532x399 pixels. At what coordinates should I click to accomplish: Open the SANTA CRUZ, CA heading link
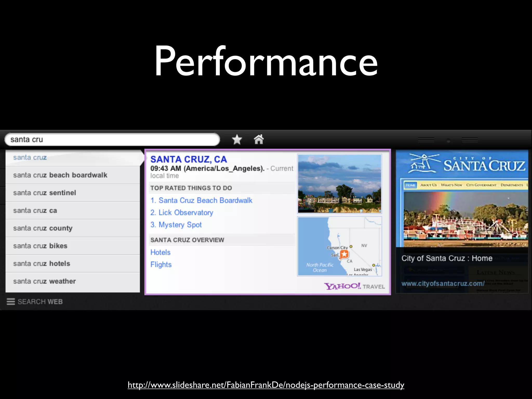(x=189, y=159)
